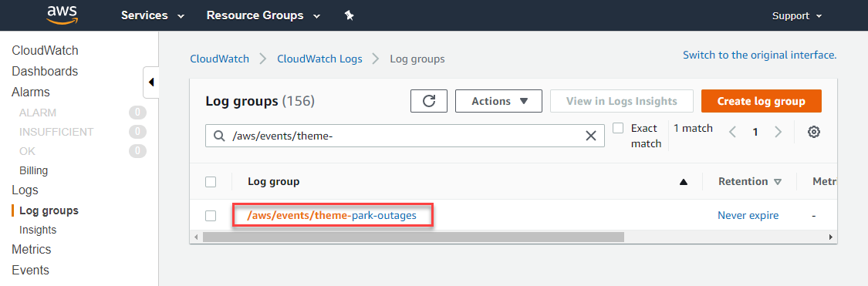
Task: Open the Resource Groups menu
Action: (x=264, y=15)
